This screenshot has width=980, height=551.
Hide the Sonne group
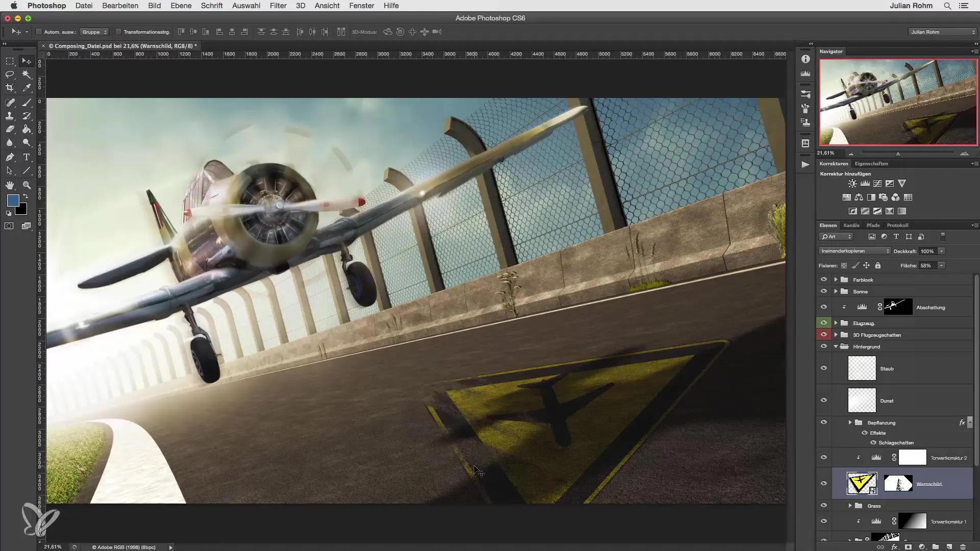point(823,291)
